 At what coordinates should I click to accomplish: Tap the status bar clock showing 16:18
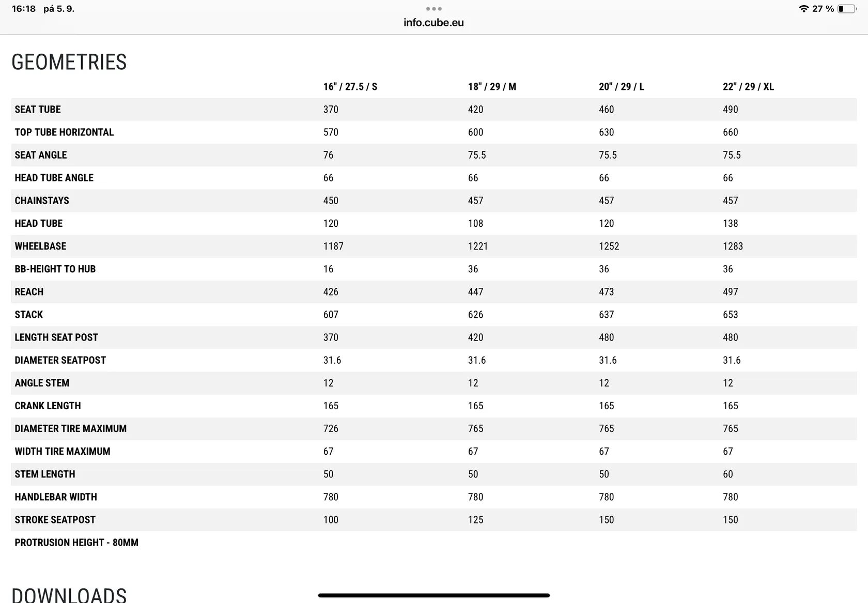(x=24, y=9)
